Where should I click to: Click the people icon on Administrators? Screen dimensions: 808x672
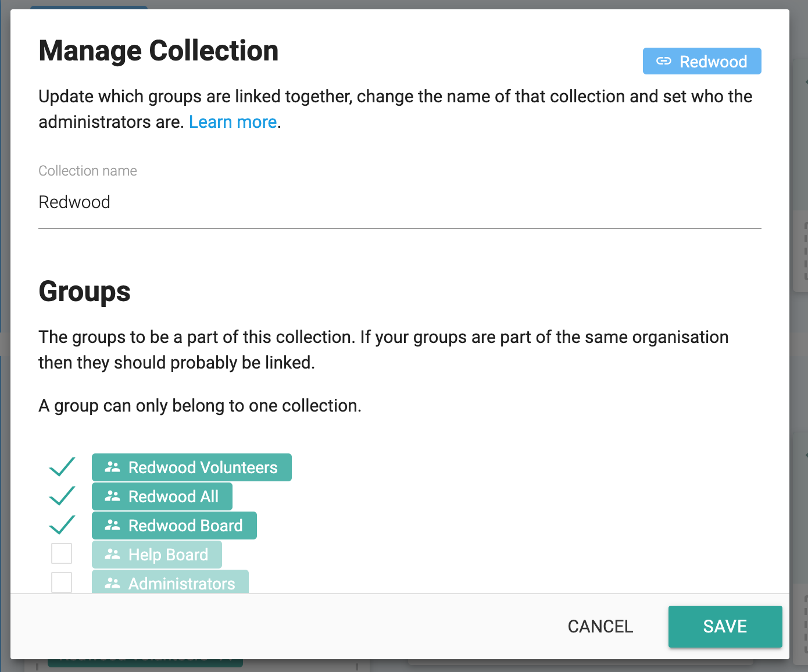(112, 583)
